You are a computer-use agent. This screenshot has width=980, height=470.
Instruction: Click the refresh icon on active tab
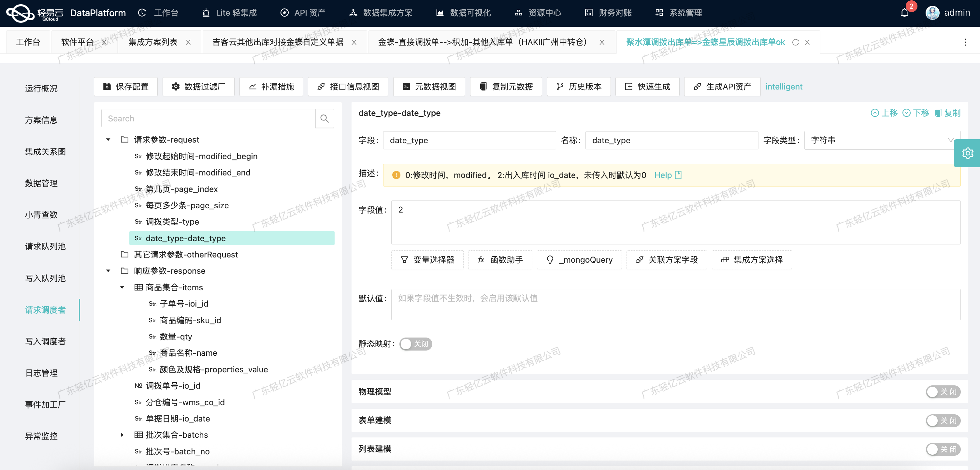[x=795, y=42]
